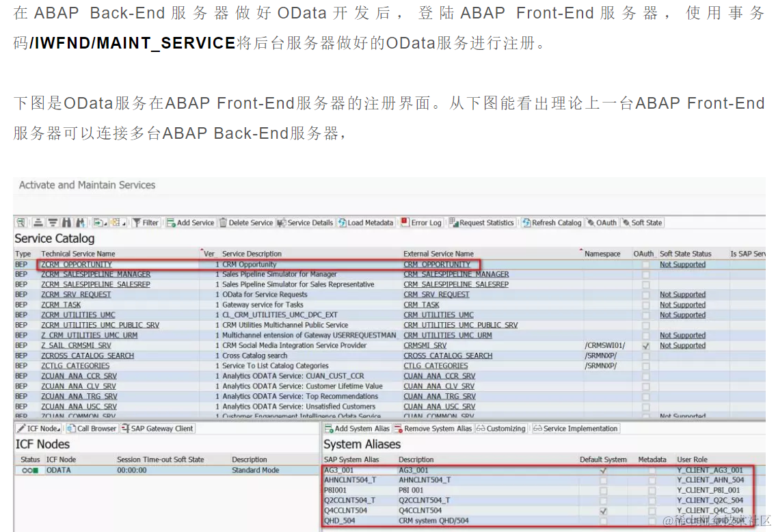Select system alias Q2CCLNT504_T row
This screenshot has width=776, height=532.
(x=538, y=501)
